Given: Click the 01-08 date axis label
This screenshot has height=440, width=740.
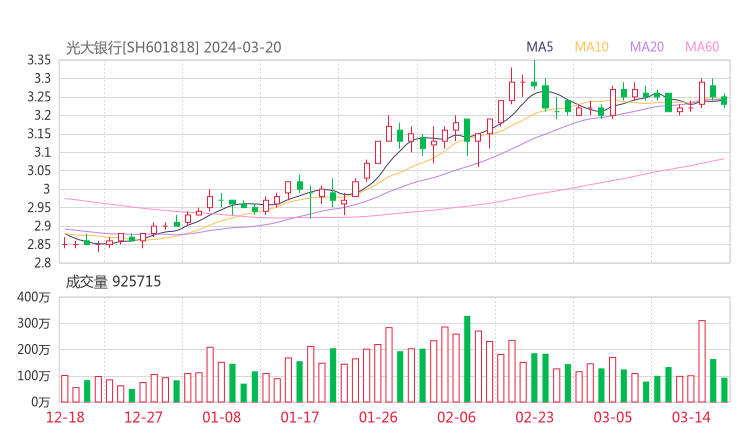Looking at the screenshot, I should (x=221, y=417).
